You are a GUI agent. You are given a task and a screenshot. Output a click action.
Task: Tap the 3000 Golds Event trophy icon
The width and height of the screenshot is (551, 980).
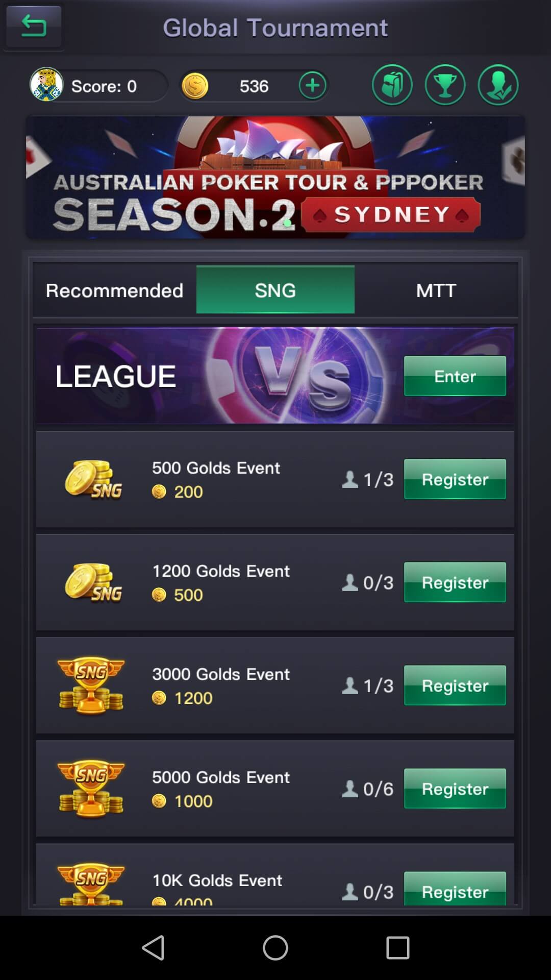[91, 685]
